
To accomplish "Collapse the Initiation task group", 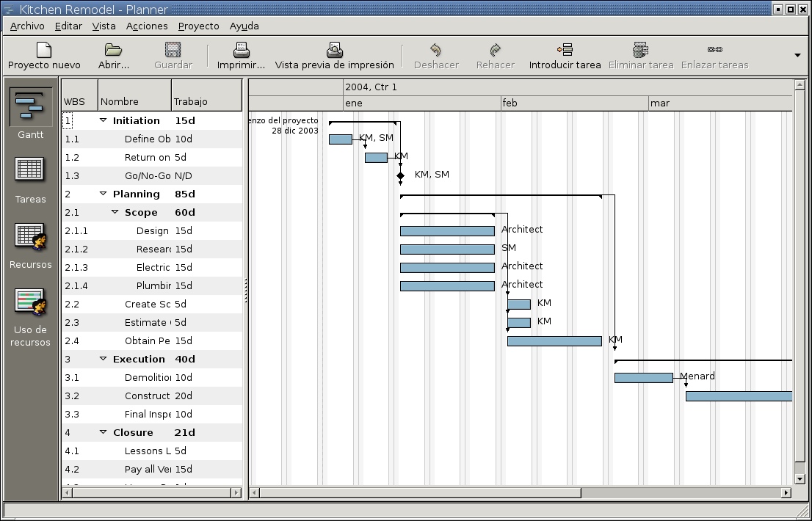I will click(x=103, y=120).
